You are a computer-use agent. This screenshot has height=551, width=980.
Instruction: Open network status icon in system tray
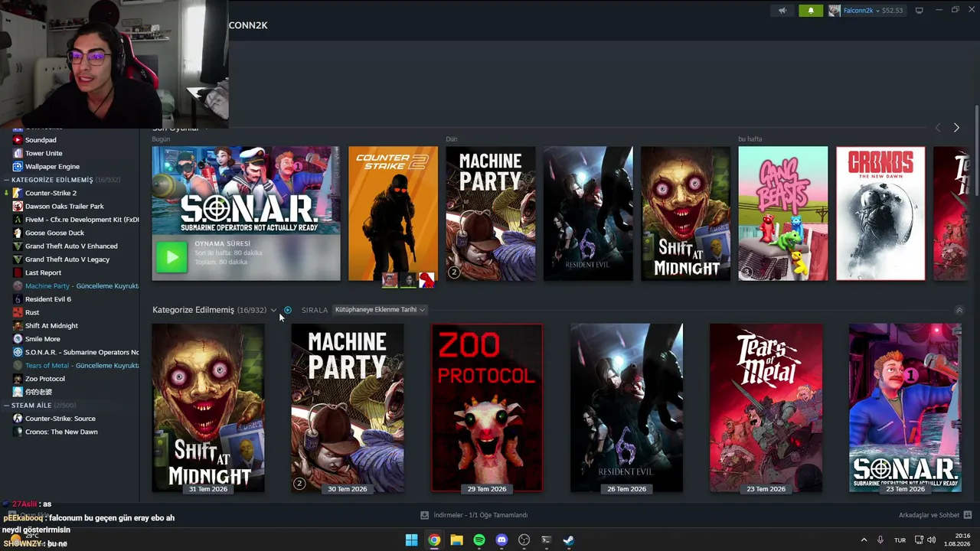click(920, 540)
